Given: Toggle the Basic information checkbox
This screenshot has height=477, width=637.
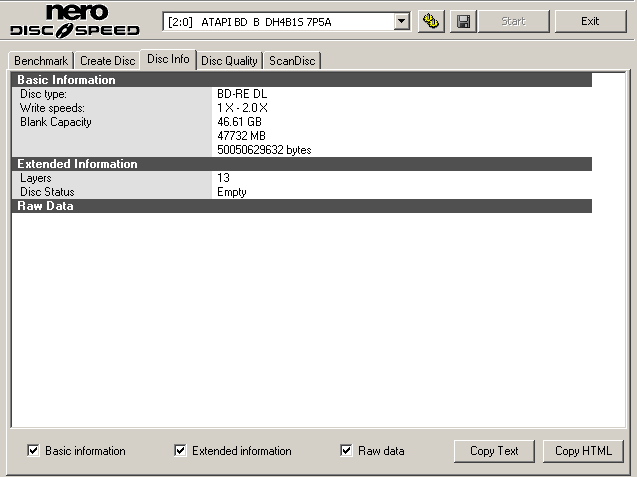Looking at the screenshot, I should [x=33, y=450].
